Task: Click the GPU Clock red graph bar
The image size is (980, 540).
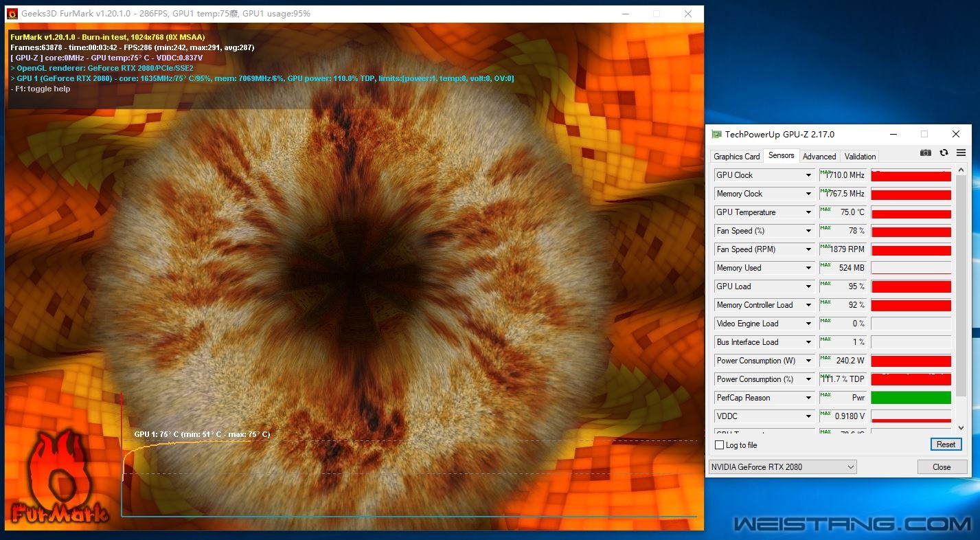Action: pyautogui.click(x=911, y=176)
